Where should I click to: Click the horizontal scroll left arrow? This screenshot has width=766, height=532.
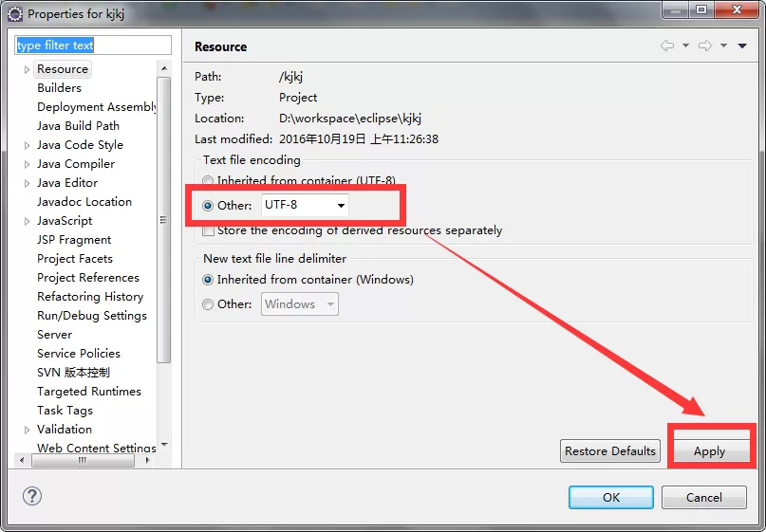point(22,460)
